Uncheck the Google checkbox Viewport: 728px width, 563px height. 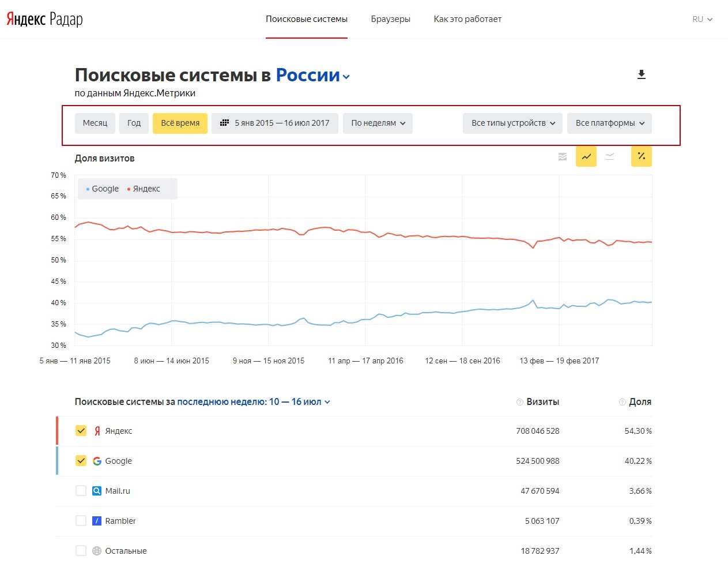tap(81, 461)
